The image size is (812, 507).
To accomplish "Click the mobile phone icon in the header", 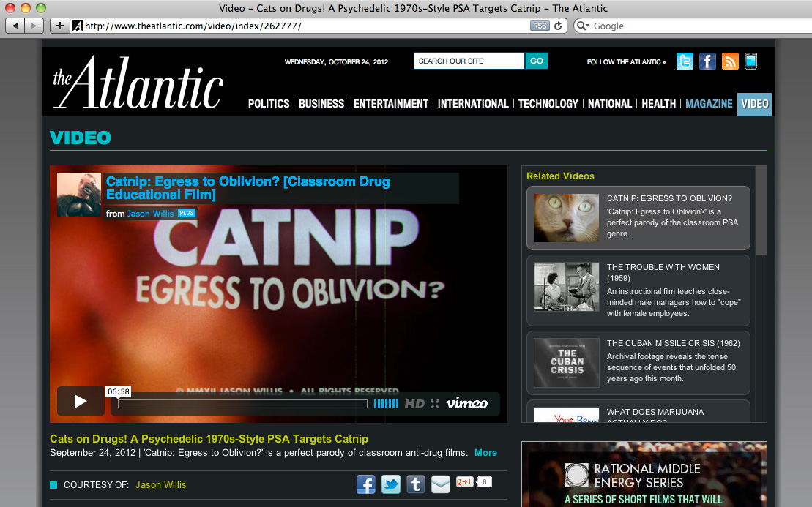I will (x=750, y=61).
